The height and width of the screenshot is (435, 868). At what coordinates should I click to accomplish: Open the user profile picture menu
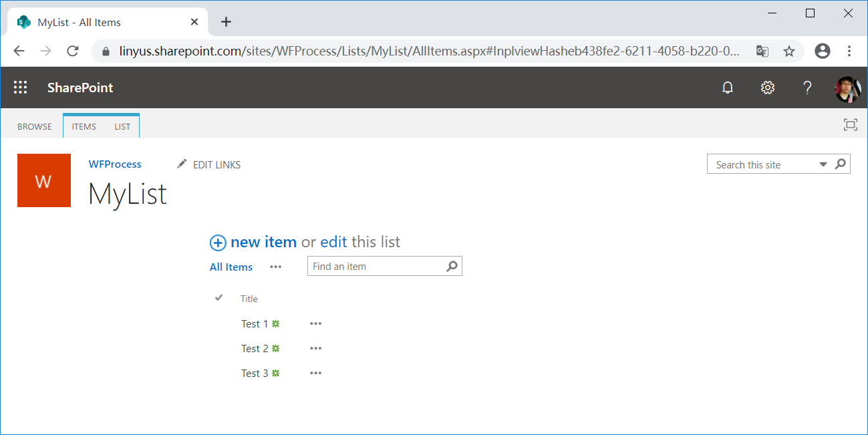[847, 88]
